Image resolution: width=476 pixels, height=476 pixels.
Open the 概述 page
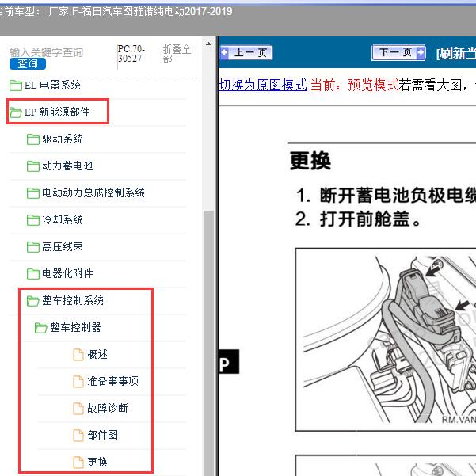pyautogui.click(x=97, y=354)
